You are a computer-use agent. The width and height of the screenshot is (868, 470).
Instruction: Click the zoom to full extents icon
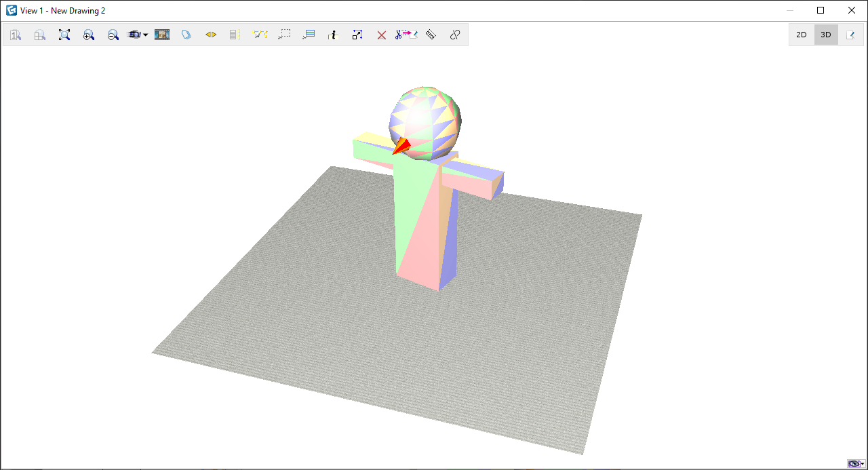(x=64, y=35)
